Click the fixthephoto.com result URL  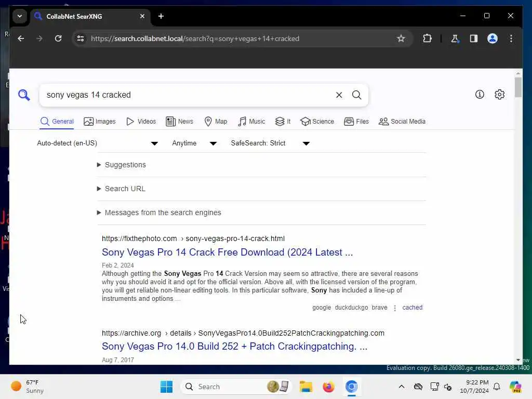pos(193,238)
